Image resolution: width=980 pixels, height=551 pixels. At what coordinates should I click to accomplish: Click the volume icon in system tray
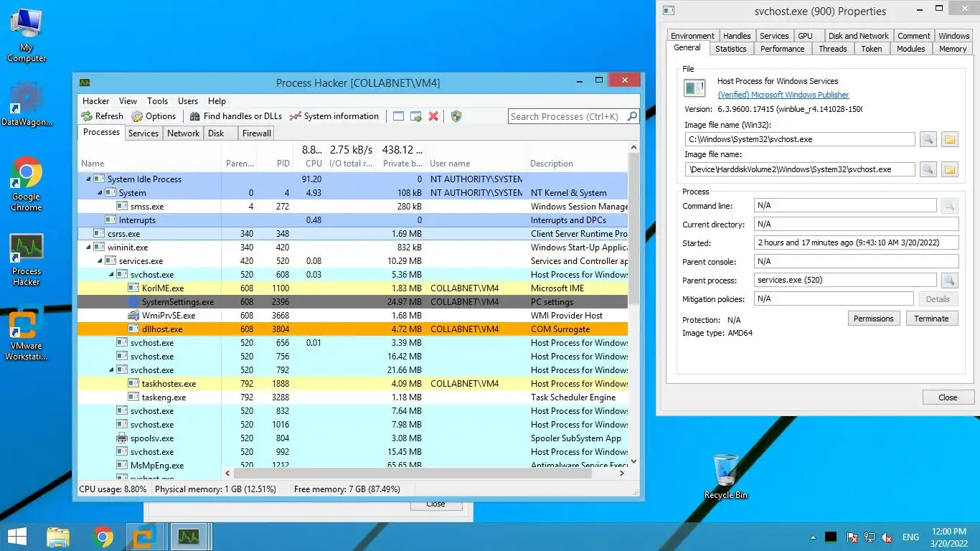pos(887,537)
